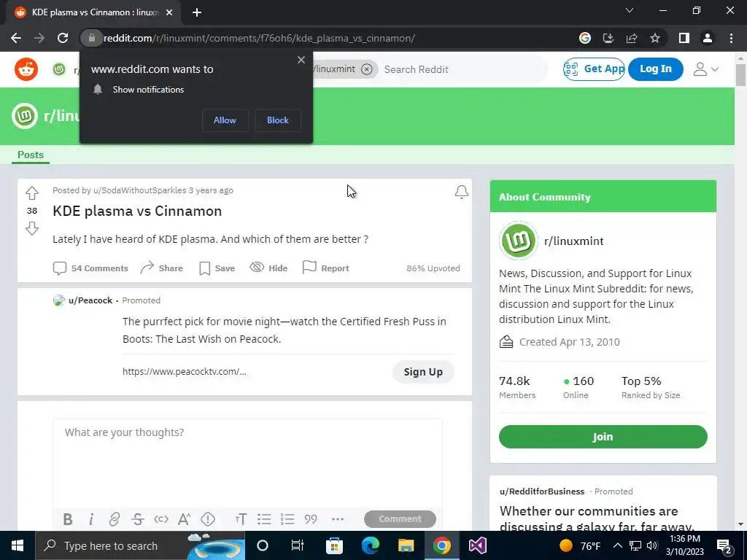Click the Google icon in address bar

click(585, 38)
